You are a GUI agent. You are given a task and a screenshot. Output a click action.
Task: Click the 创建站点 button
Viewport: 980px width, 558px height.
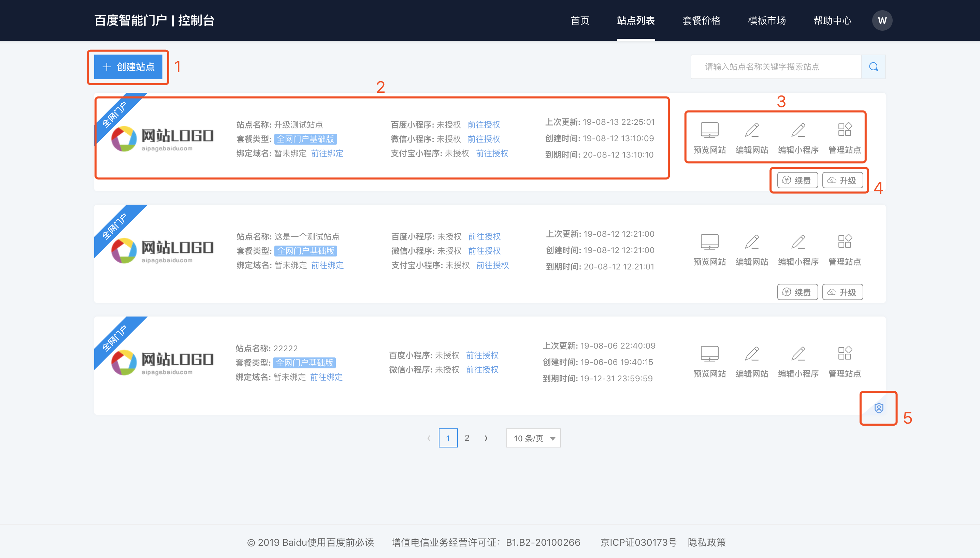click(x=128, y=67)
